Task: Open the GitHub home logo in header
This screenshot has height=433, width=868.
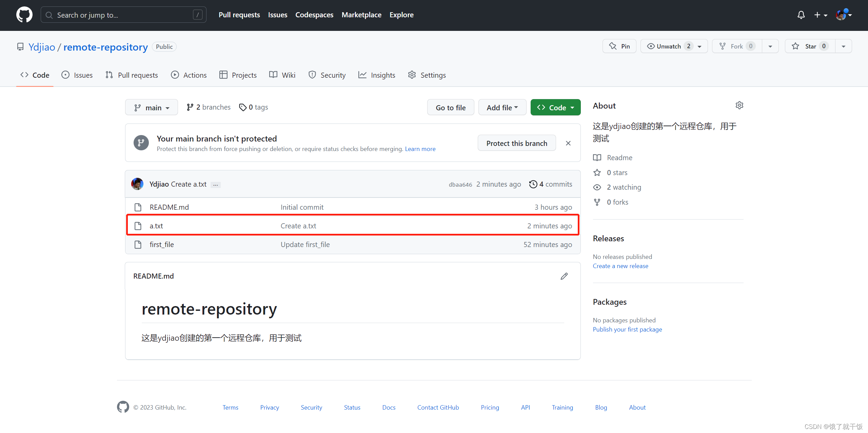Action: [x=24, y=15]
